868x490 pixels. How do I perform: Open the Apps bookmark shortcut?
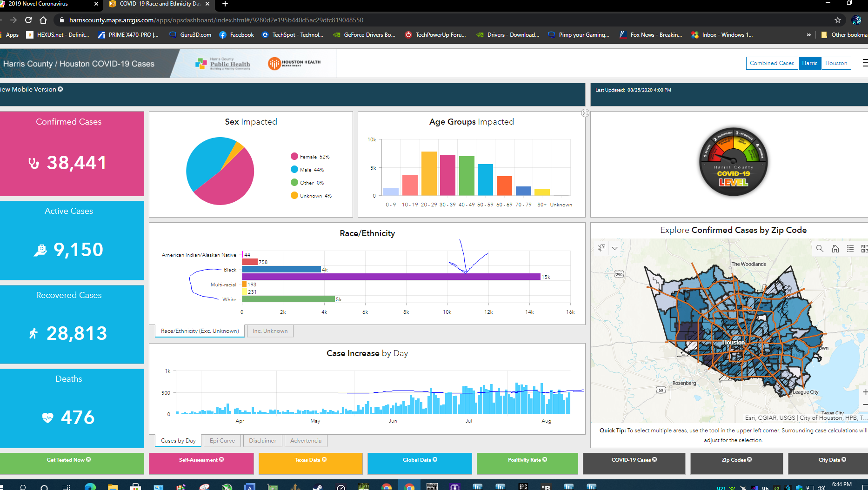[x=9, y=35]
